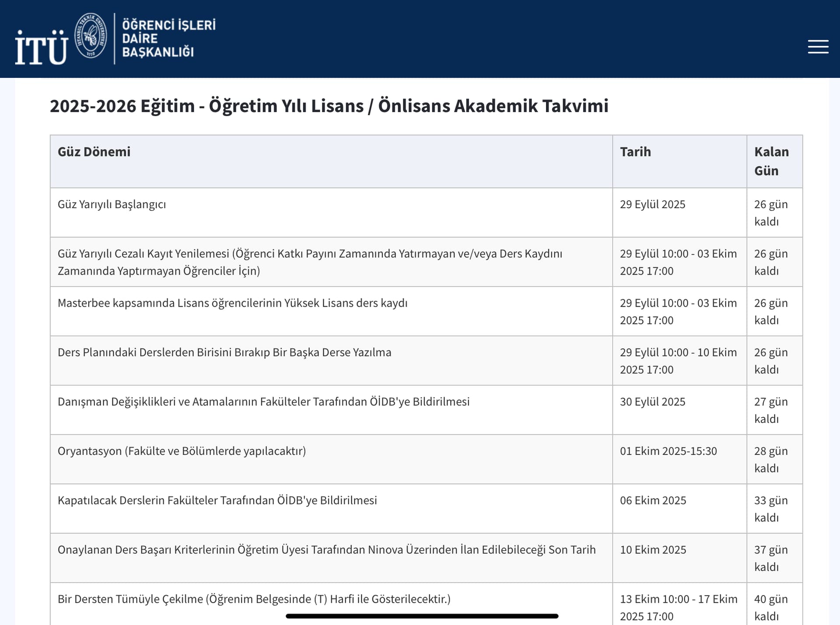This screenshot has height=625, width=840.
Task: Click the Ders Planındaki Derslerden Birisini Bırakıp entry
Action: click(225, 352)
